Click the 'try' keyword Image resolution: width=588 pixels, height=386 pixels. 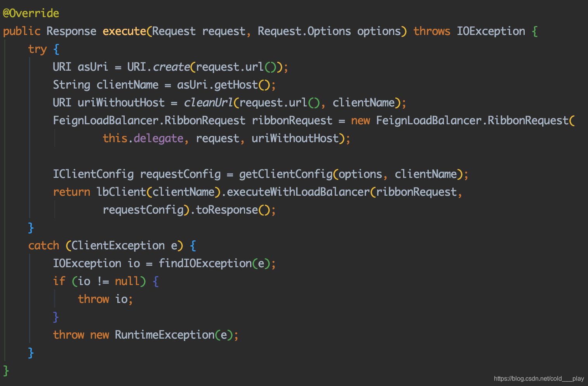coord(37,49)
